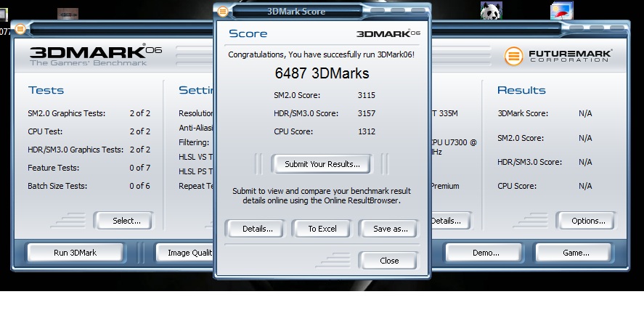Select CPU Score value 1312
This screenshot has width=644, height=334.
click(x=367, y=131)
